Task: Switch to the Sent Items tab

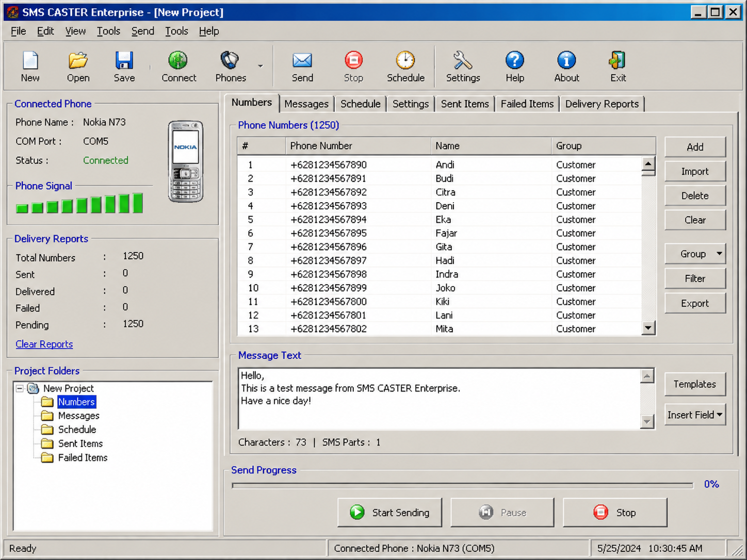Action: click(465, 104)
